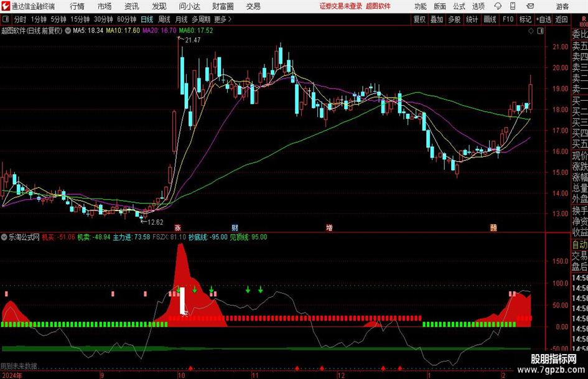Viewport: 588px width, 379px height.
Task: Click the 财 event marker on chart
Action: tap(235, 227)
